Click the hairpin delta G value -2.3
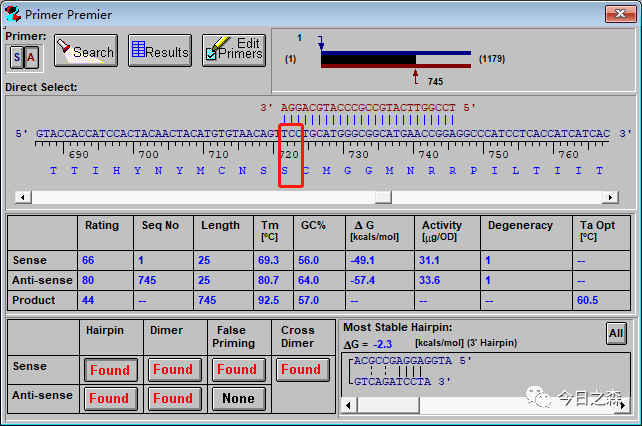This screenshot has width=642, height=426. [382, 344]
